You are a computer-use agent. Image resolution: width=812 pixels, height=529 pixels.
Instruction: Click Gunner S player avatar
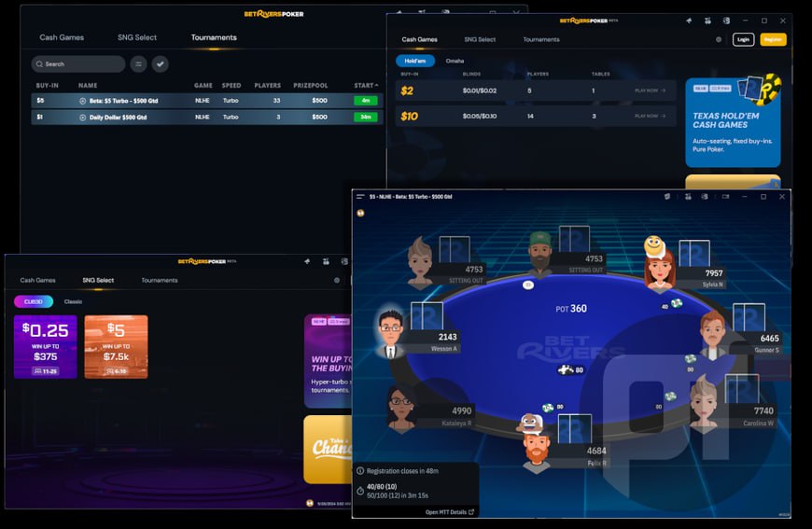pos(713,335)
